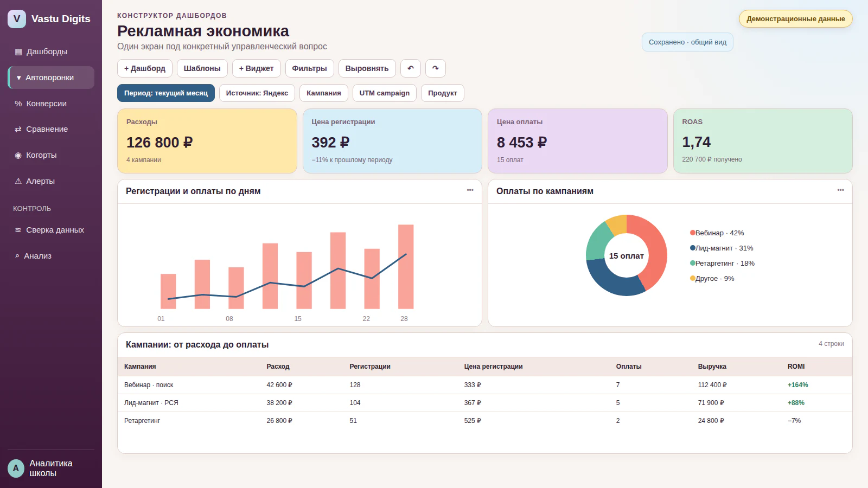Click the Выровнять button

click(367, 68)
